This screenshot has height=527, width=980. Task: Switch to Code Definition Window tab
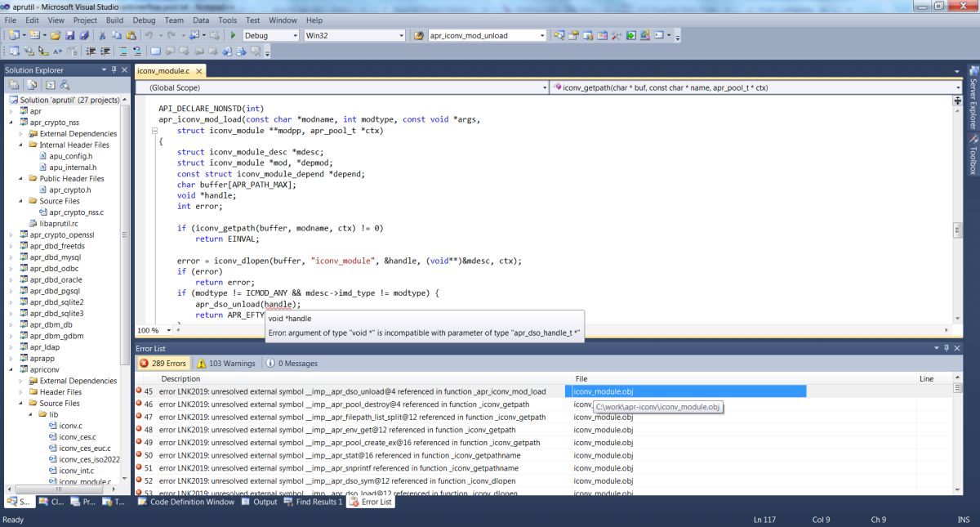point(186,502)
